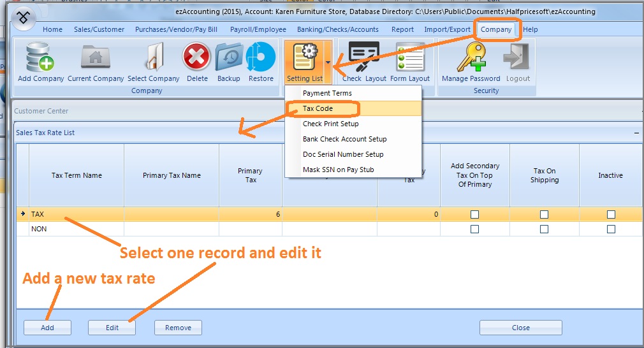Expand the Setting List dropdown arrow
This screenshot has width=644, height=348.
pyautogui.click(x=328, y=62)
